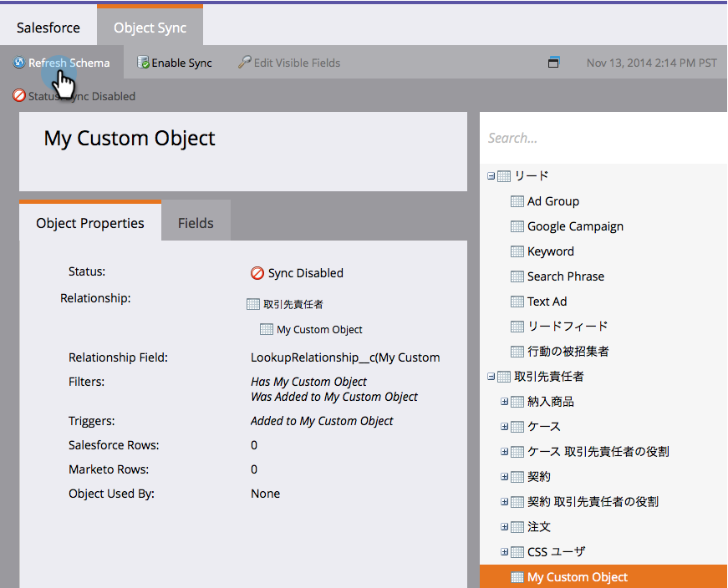728x588 pixels.
Task: Open the Fields tab
Action: click(196, 222)
